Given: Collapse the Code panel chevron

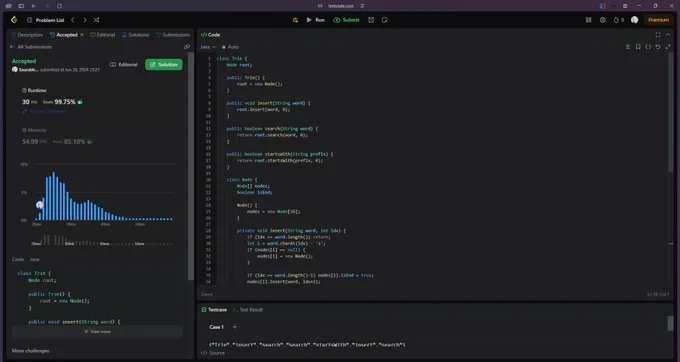Looking at the screenshot, I should (x=668, y=35).
